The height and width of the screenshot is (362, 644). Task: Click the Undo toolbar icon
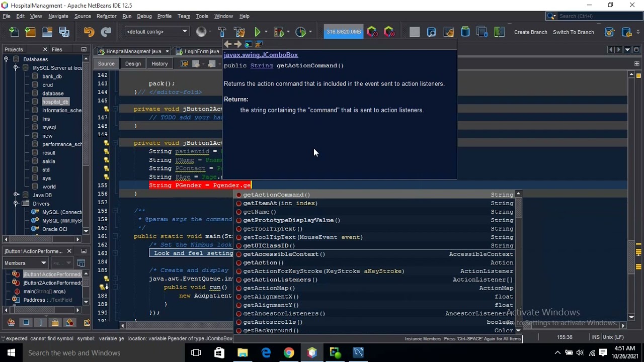click(x=89, y=32)
